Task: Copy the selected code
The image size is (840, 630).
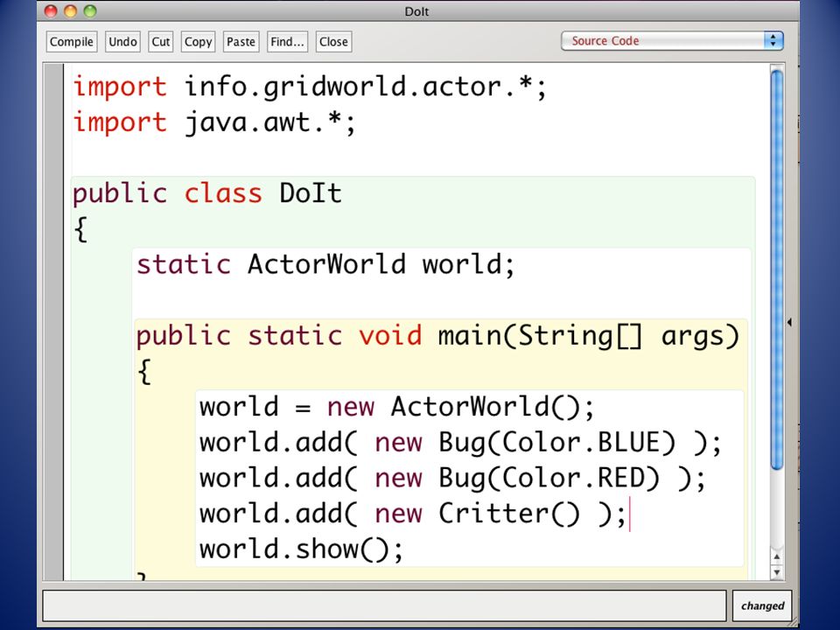Action: 199,42
